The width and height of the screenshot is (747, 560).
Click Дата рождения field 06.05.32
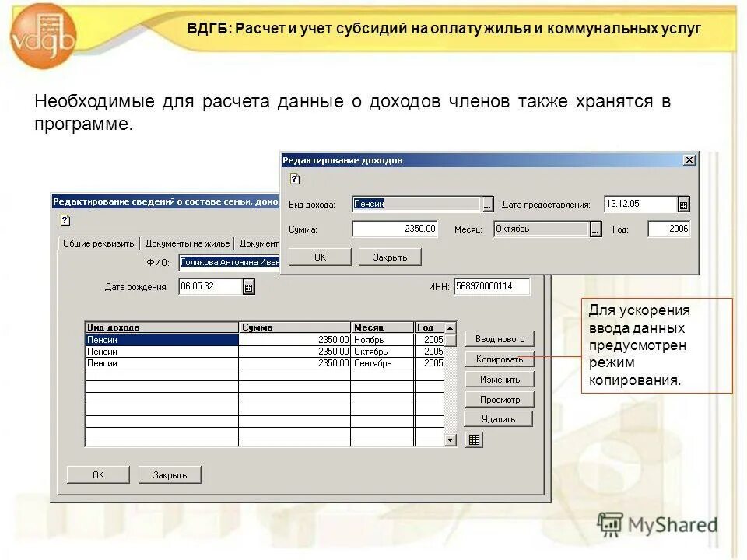(211, 287)
